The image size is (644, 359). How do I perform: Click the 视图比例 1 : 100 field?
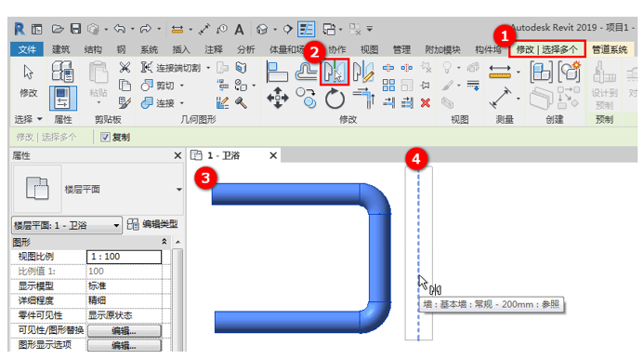click(x=124, y=257)
